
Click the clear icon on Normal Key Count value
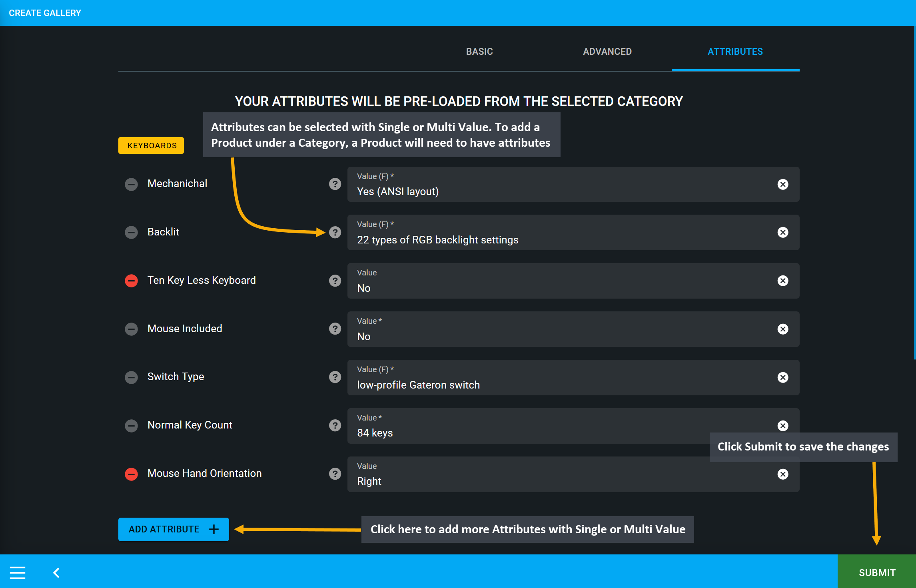(x=782, y=425)
